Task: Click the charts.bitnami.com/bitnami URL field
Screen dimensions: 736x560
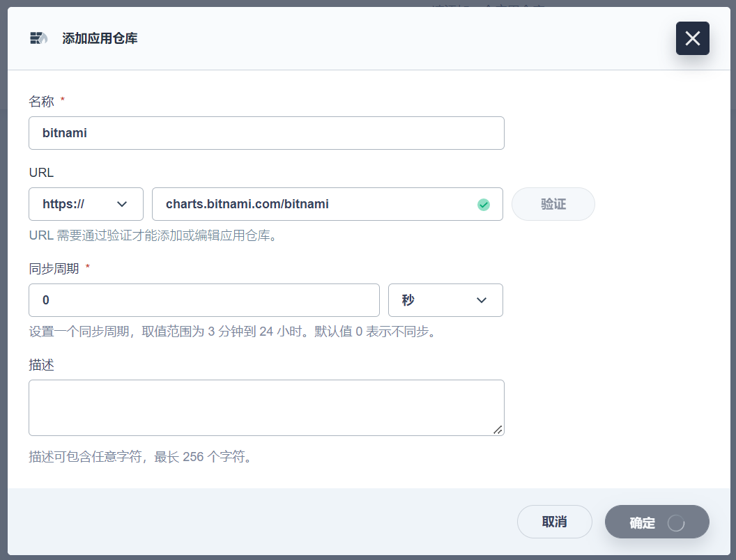Action: point(327,204)
